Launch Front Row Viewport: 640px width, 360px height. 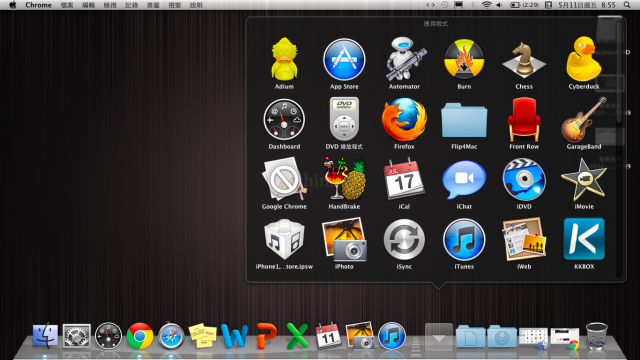524,120
